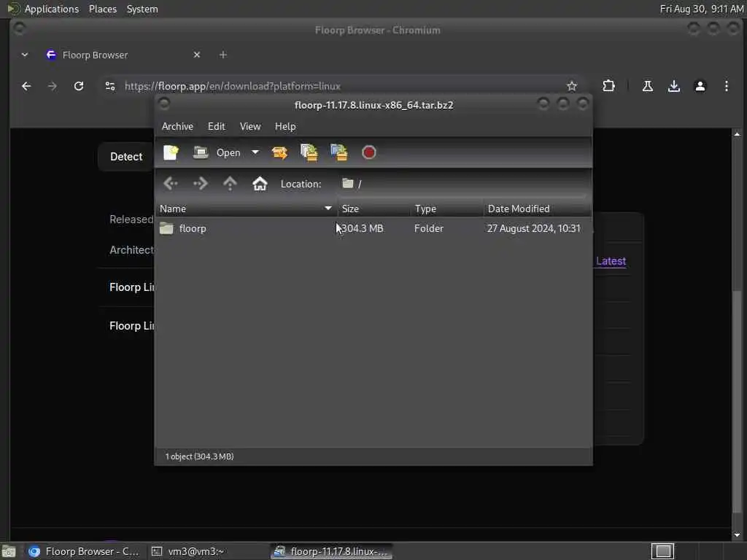747x560 pixels.
Task: Click the '27 August 2024, 10:31' date cell
Action: pyautogui.click(x=533, y=228)
